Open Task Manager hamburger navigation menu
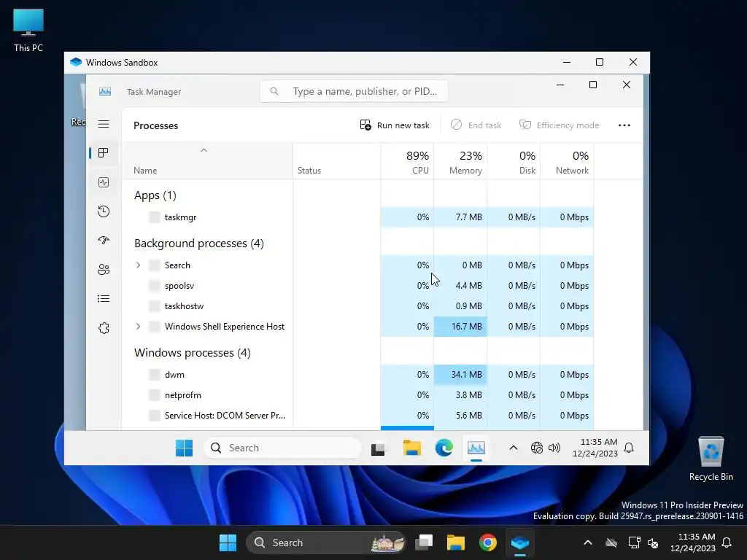The image size is (747, 560). click(104, 124)
